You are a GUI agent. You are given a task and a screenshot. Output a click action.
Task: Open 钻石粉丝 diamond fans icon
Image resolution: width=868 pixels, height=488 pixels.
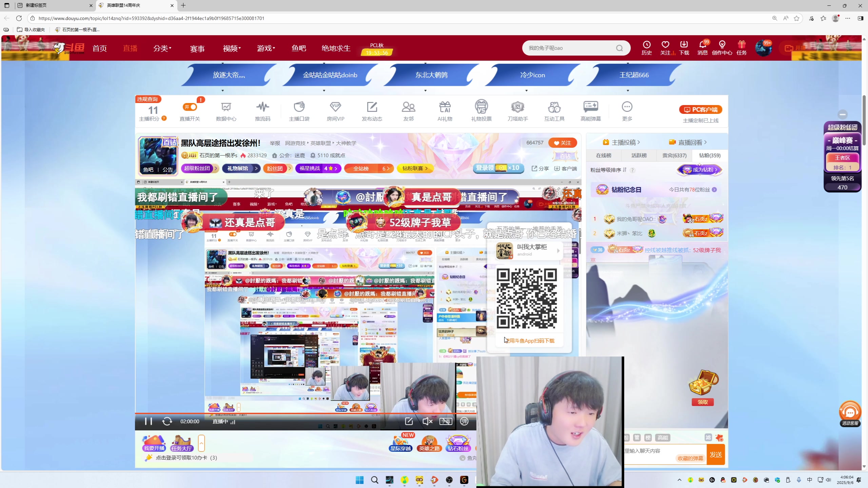point(458,443)
